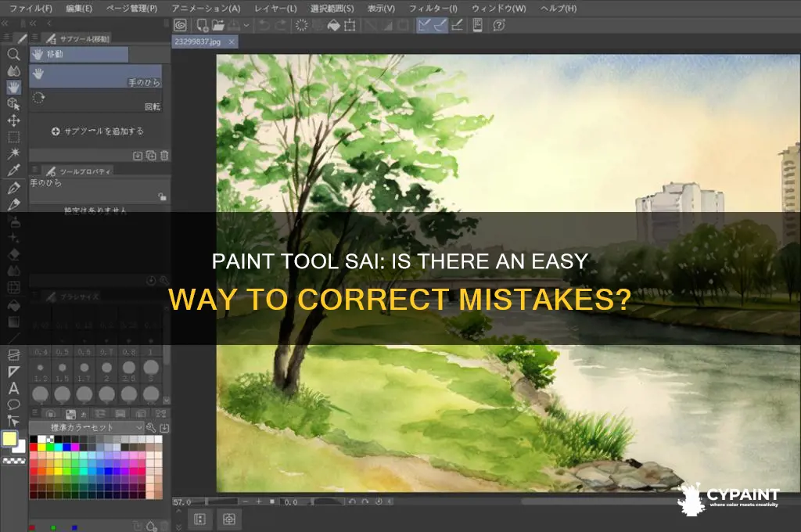Select the Balloon speech bubble tool
This screenshot has height=532, width=801.
pyautogui.click(x=14, y=404)
